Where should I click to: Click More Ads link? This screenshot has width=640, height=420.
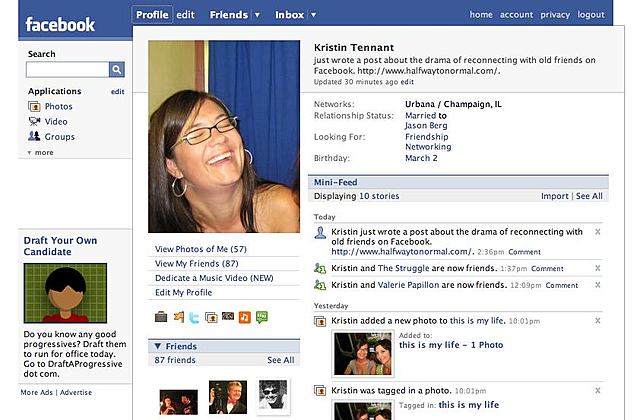point(37,392)
